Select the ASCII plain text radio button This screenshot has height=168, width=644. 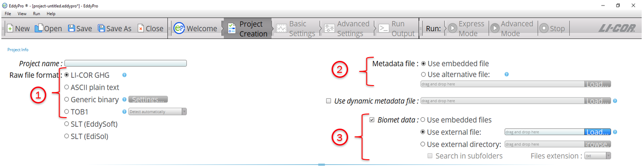click(67, 87)
